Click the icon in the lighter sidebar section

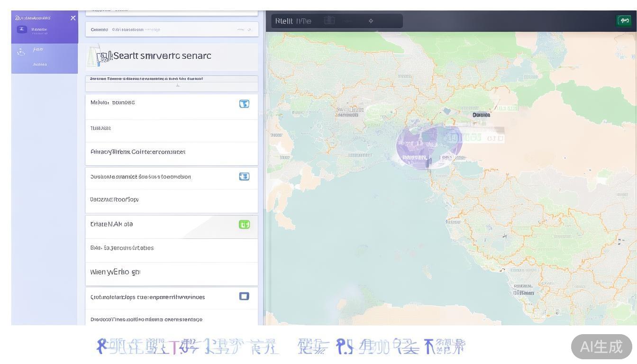(x=21, y=52)
